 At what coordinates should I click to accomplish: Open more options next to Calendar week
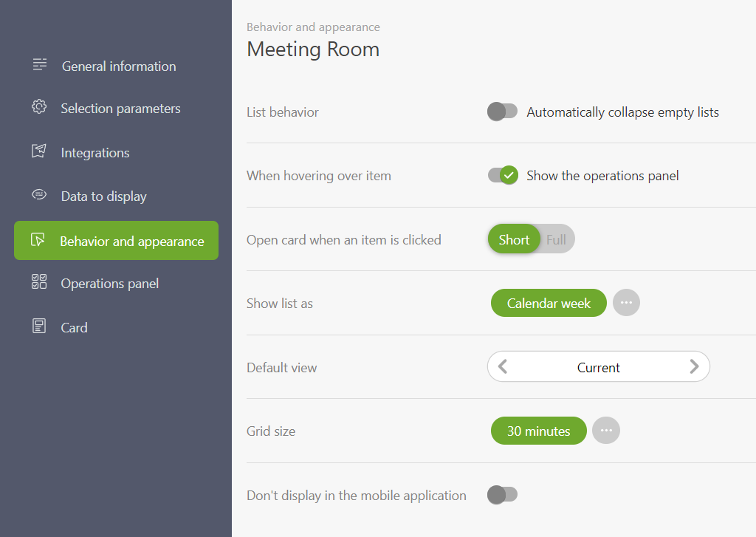pyautogui.click(x=626, y=303)
